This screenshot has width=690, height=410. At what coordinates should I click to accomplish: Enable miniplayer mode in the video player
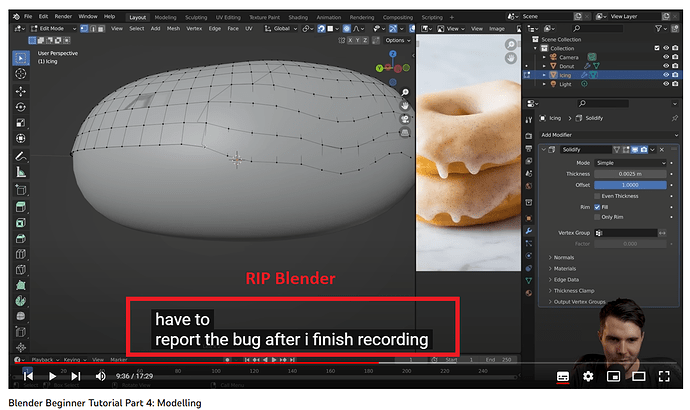click(x=613, y=376)
